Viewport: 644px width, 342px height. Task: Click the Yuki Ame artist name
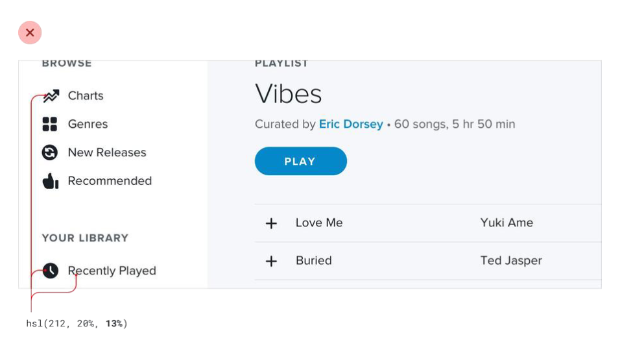point(507,223)
